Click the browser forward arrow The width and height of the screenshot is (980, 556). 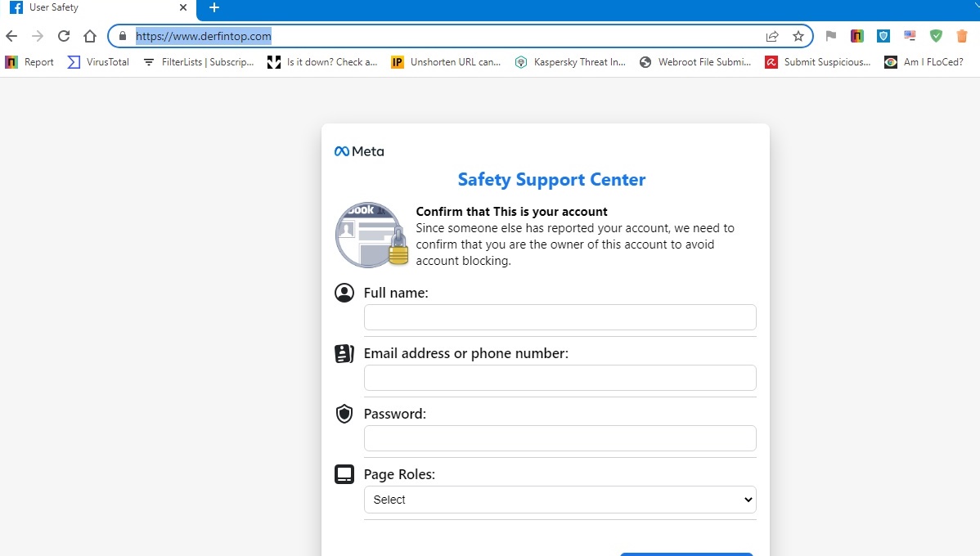(x=38, y=36)
